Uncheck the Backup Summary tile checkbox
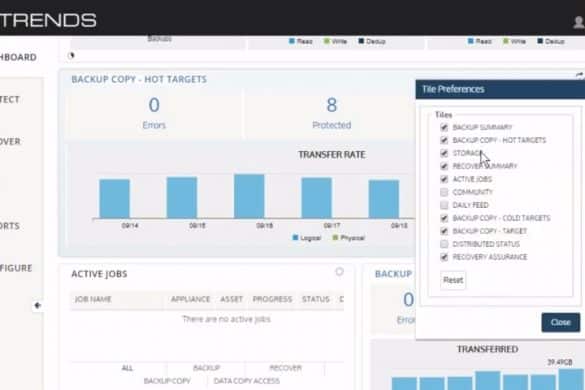This screenshot has width=585, height=390. click(444, 127)
